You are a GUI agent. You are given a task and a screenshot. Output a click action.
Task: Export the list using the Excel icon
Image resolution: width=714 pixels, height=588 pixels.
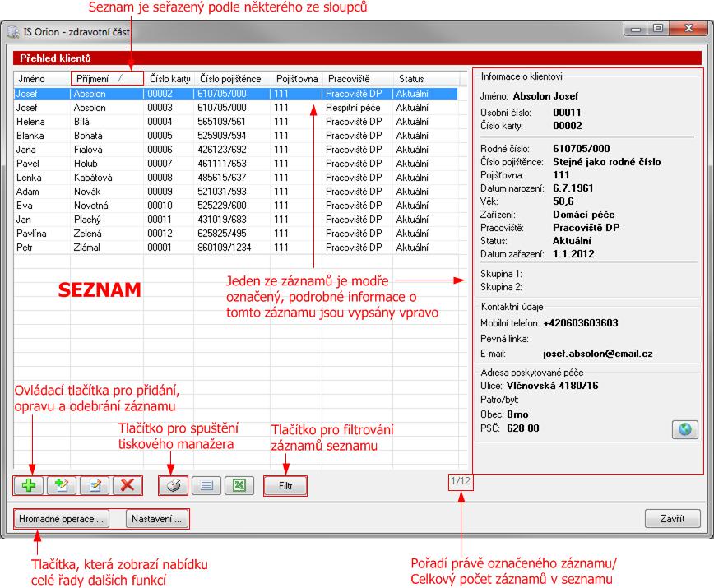pos(239,485)
